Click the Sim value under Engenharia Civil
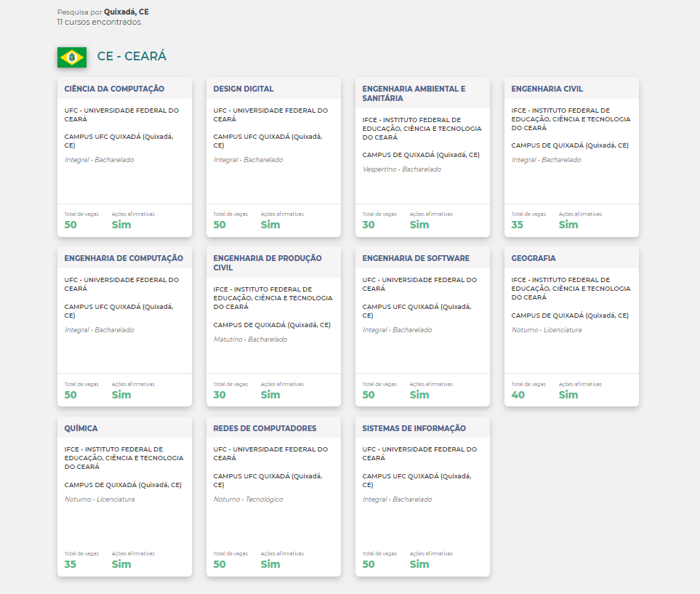This screenshot has height=594, width=700. coord(568,225)
